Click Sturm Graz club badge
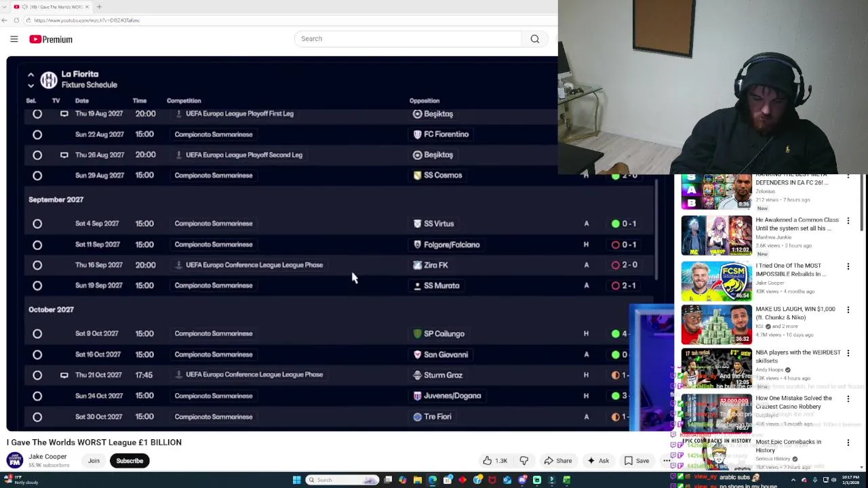Viewport: 868px width, 488px height. click(x=417, y=375)
